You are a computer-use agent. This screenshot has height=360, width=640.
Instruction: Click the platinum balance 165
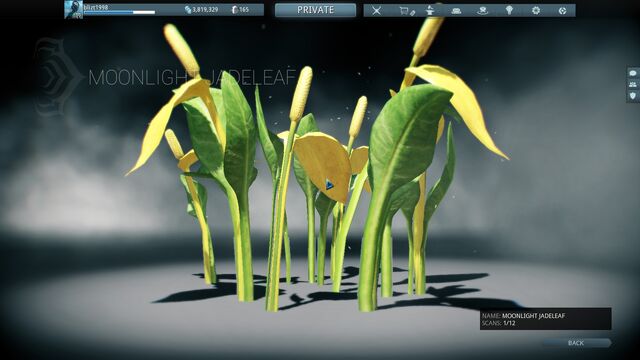click(240, 9)
